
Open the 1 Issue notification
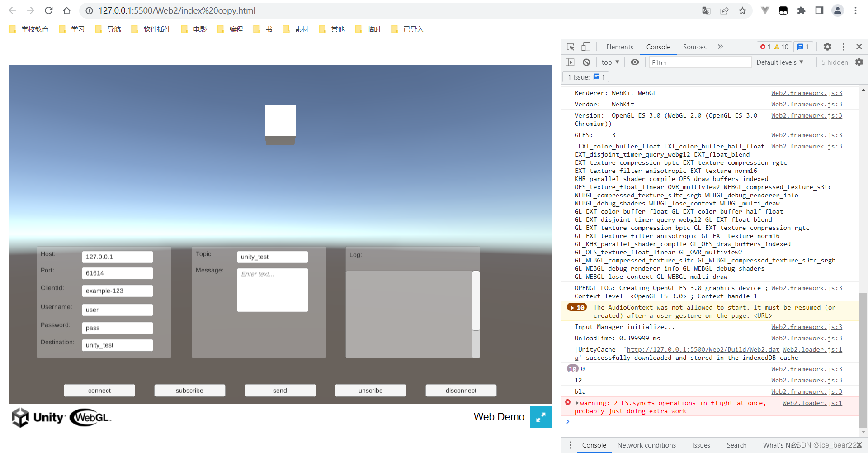coord(585,77)
